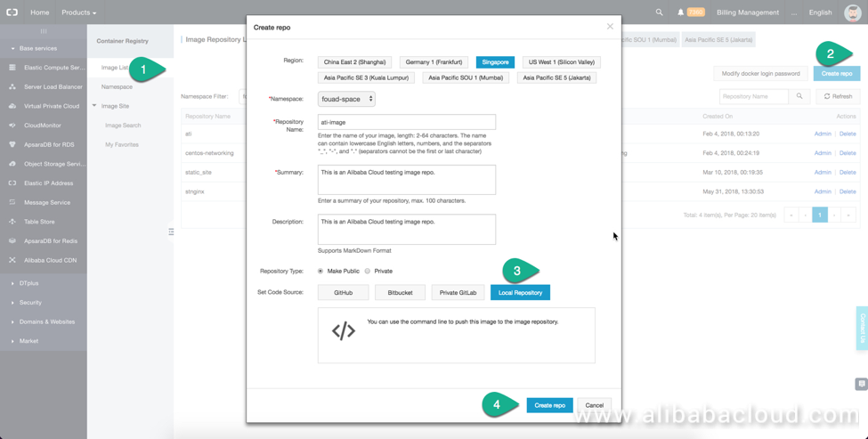The height and width of the screenshot is (439, 868).
Task: Open the Products dropdown menu
Action: [78, 12]
